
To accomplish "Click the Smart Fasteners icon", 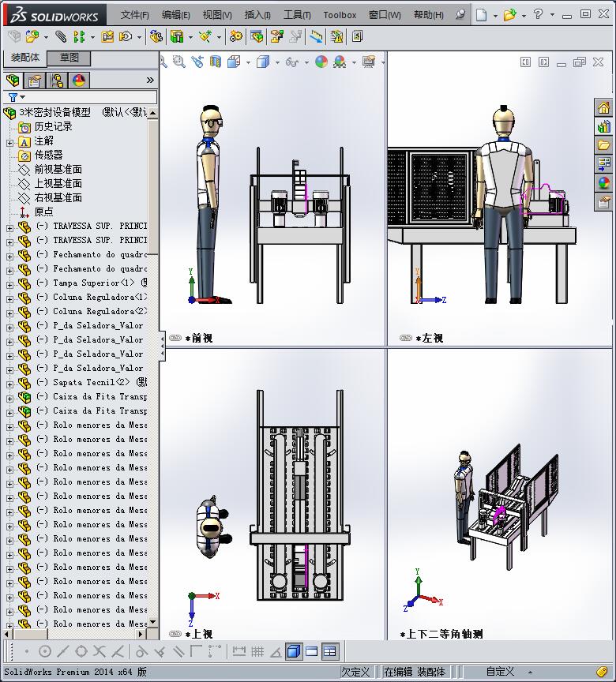I will [107, 36].
